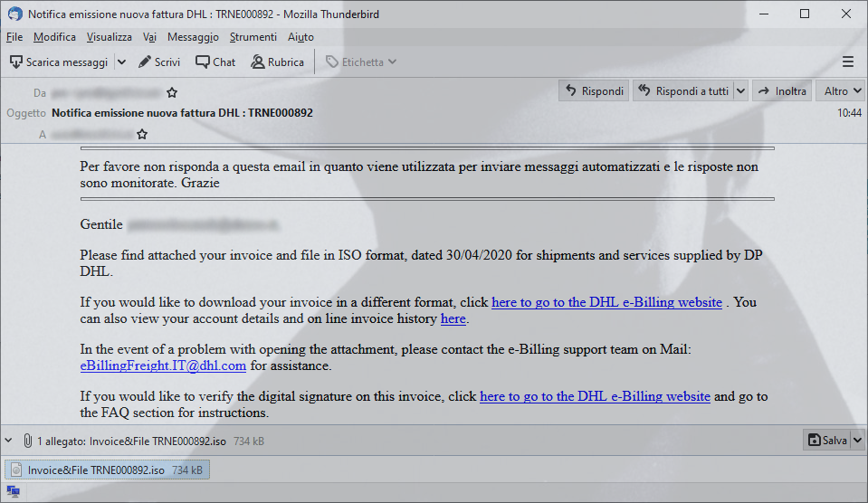The width and height of the screenshot is (868, 503).
Task: Click the paperclip attachment icon
Action: [28, 441]
